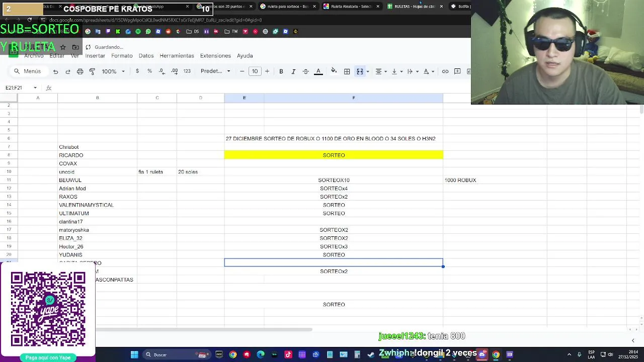Image resolution: width=644 pixels, height=362 pixels.
Task: Open the 123 number format options
Action: click(x=187, y=71)
